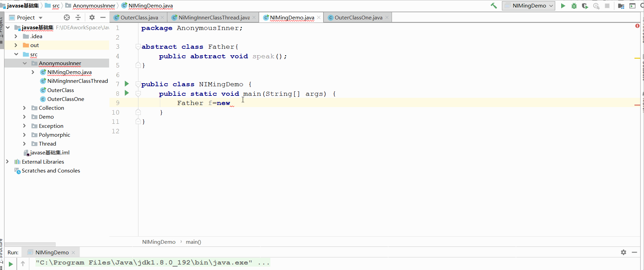This screenshot has width=644, height=270.
Task: Expand the Polymorphic package
Action: 24,135
